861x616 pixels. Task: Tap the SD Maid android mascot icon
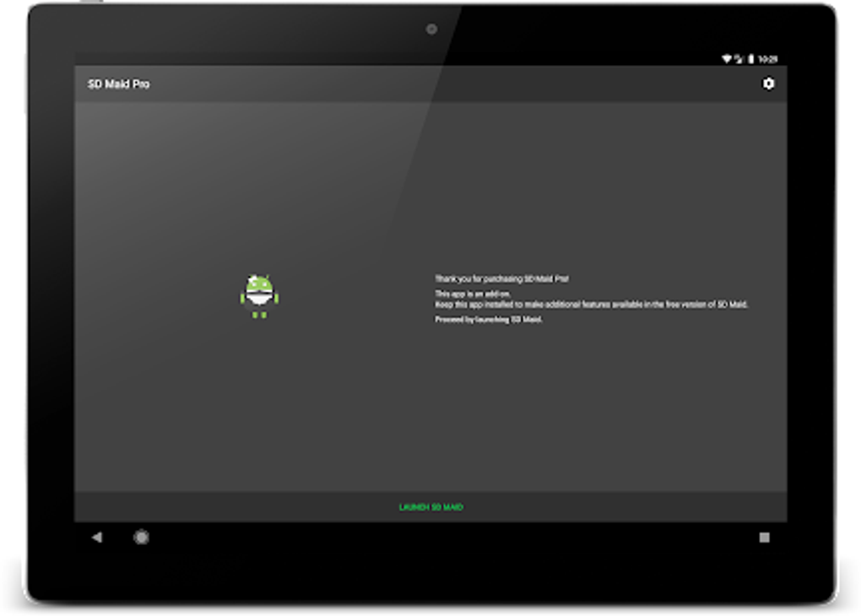(x=259, y=296)
